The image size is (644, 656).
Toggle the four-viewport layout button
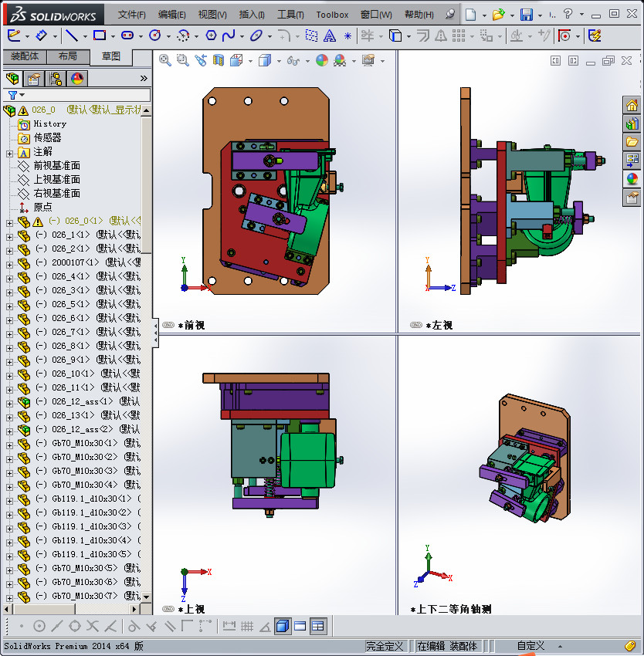pyautogui.click(x=317, y=627)
